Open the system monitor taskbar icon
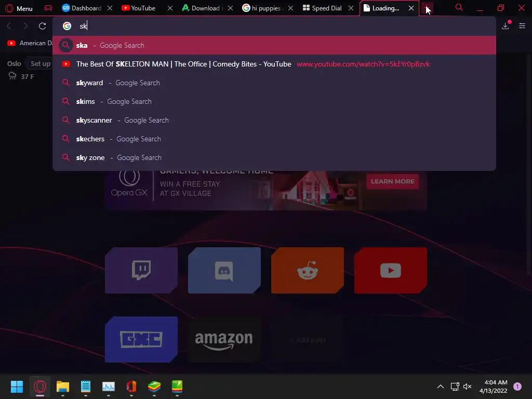The width and height of the screenshot is (532, 399). point(109,387)
